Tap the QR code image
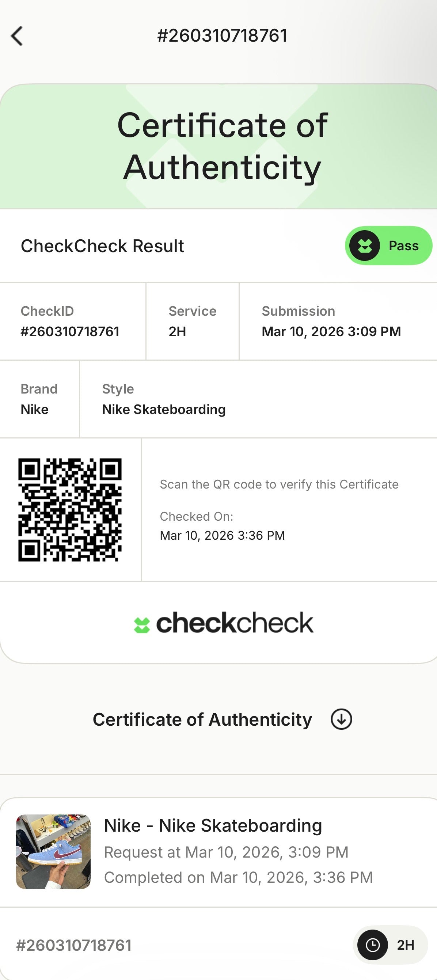Image resolution: width=437 pixels, height=980 pixels. tap(70, 510)
